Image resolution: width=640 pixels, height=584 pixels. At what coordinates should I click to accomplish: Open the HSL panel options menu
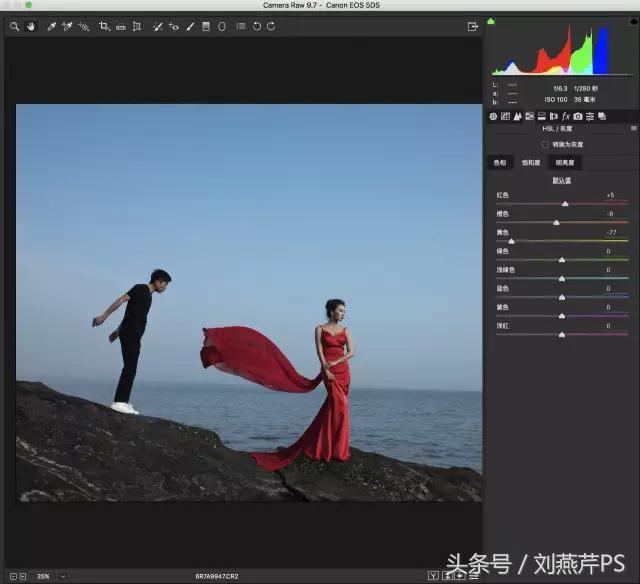click(633, 129)
